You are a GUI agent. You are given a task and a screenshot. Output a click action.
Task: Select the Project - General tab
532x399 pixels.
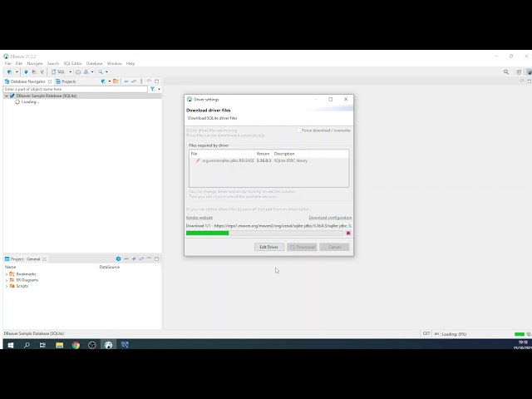[x=25, y=259]
